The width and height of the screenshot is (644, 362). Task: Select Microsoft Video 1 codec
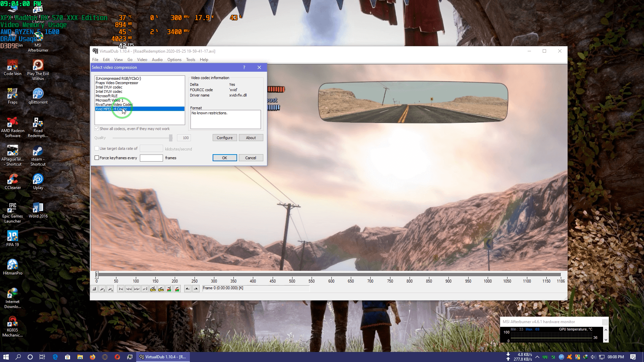[140, 100]
